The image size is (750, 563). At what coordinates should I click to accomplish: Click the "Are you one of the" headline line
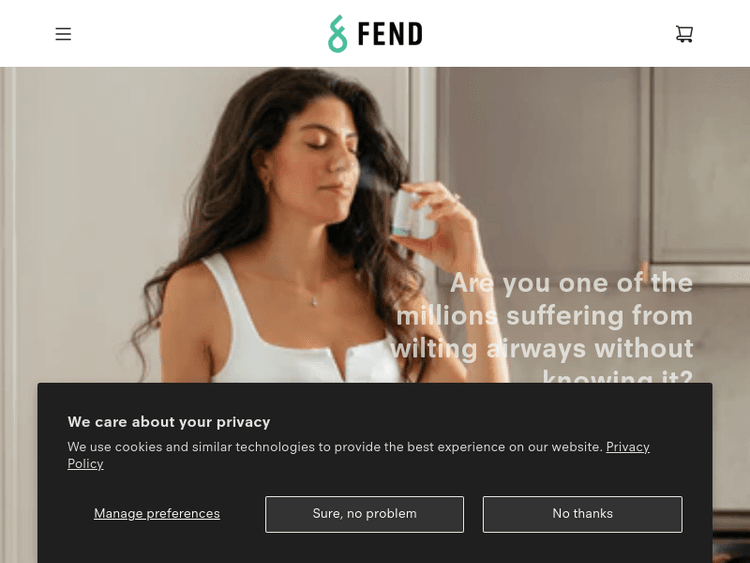tap(572, 283)
